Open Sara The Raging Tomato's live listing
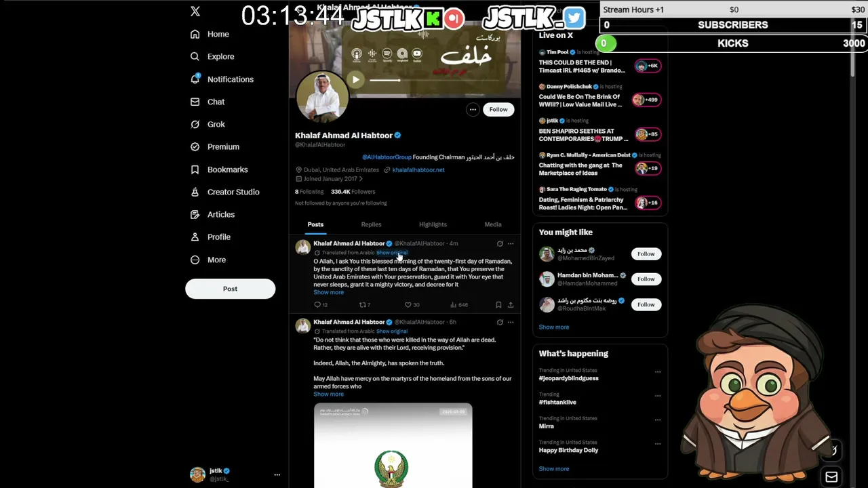Viewport: 868px width, 488px height. pyautogui.click(x=599, y=200)
